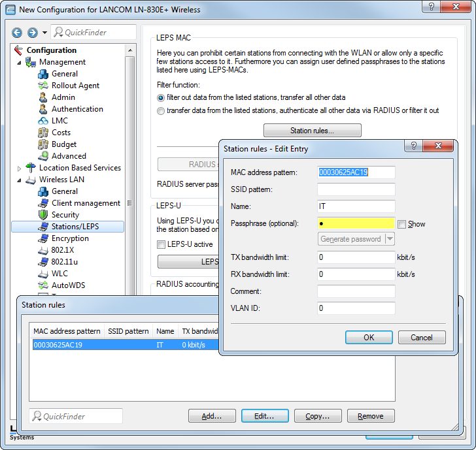
Task: Click help question mark in Edit Entry dialog
Action: pyautogui.click(x=414, y=148)
